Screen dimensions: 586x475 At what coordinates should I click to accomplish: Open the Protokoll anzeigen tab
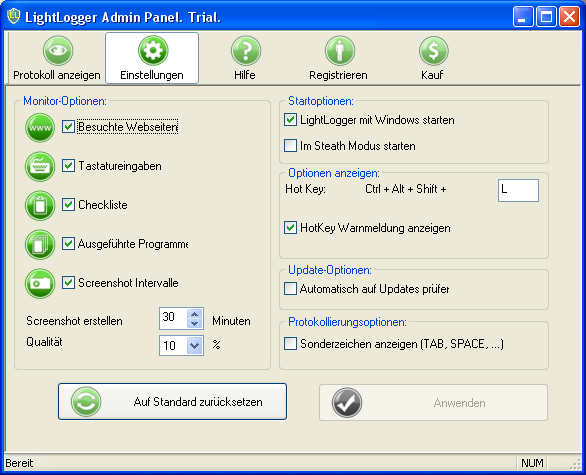(56, 58)
